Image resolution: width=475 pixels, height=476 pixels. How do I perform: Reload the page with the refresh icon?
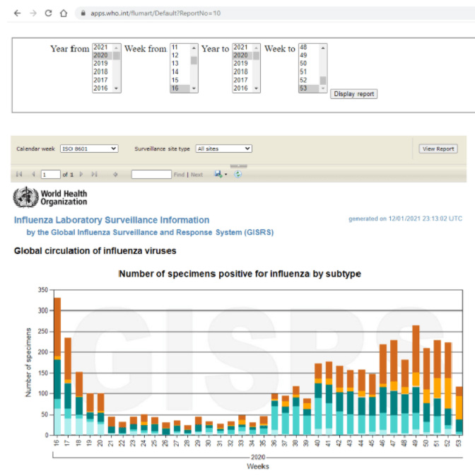point(48,13)
